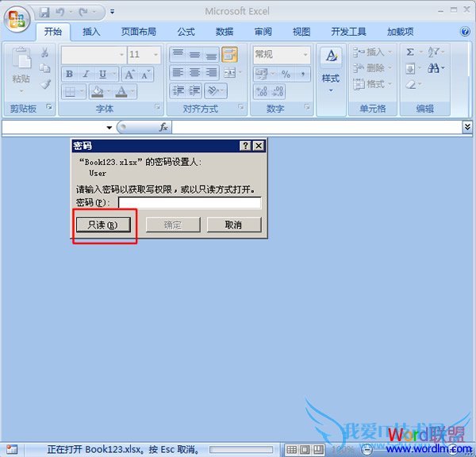This screenshot has width=476, height=457.
Task: Click the Clear eraser icon
Action: tap(411, 84)
